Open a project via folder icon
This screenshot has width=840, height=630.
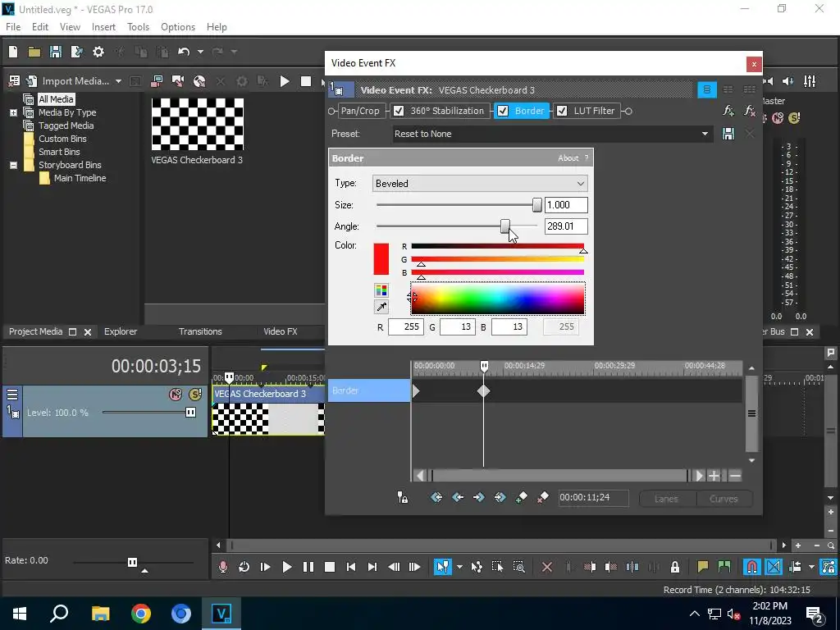point(34,52)
